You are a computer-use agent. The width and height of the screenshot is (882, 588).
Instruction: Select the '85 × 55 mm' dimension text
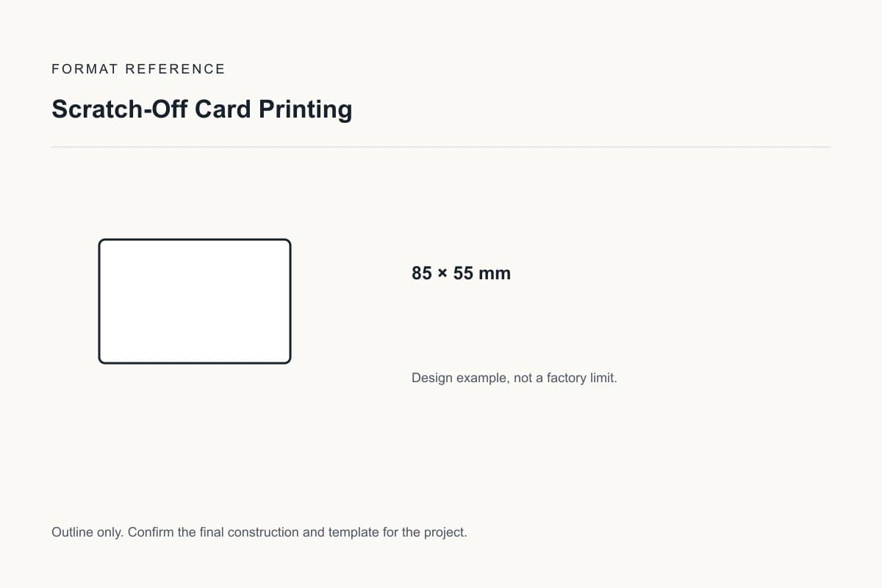(x=462, y=273)
